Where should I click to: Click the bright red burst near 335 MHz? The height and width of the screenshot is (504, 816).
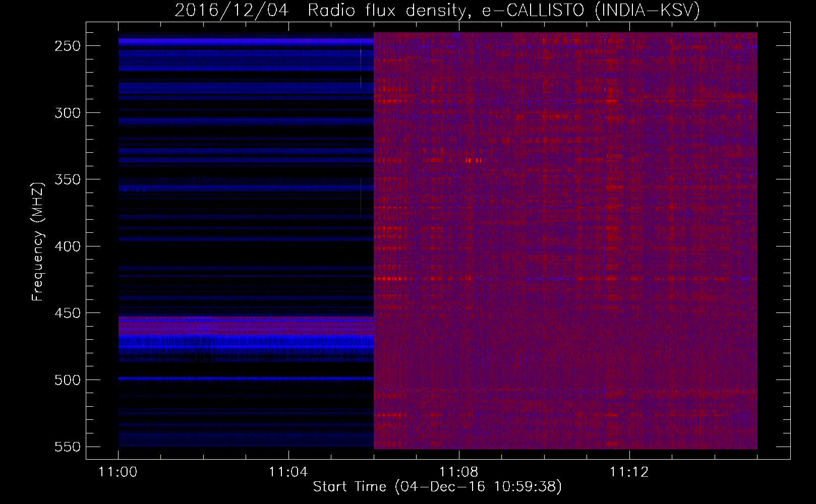pos(473,160)
